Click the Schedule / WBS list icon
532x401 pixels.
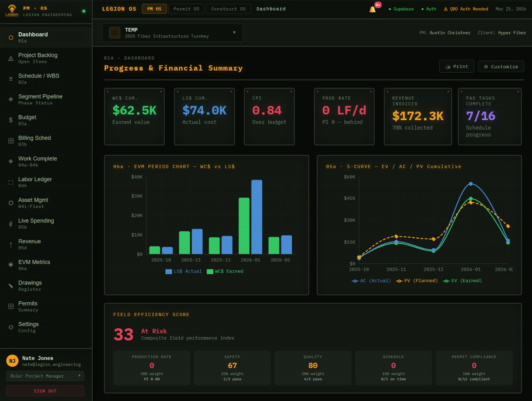pos(11,79)
